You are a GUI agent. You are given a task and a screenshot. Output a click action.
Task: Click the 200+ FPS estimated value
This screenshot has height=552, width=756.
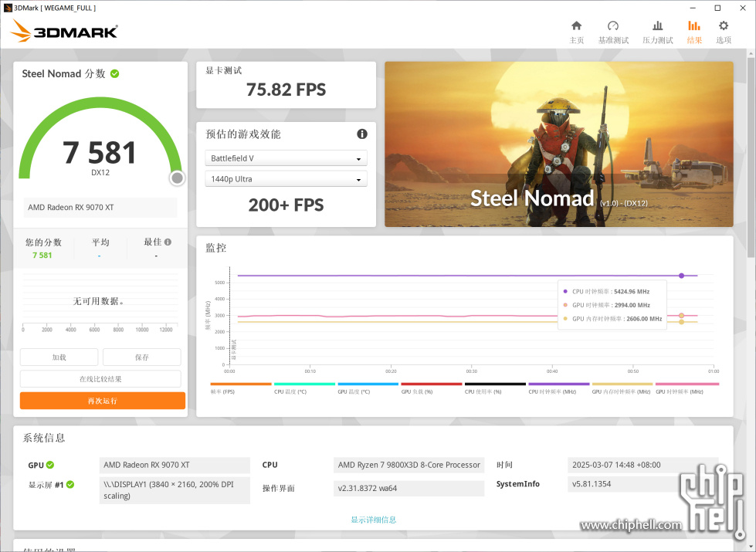(x=286, y=205)
